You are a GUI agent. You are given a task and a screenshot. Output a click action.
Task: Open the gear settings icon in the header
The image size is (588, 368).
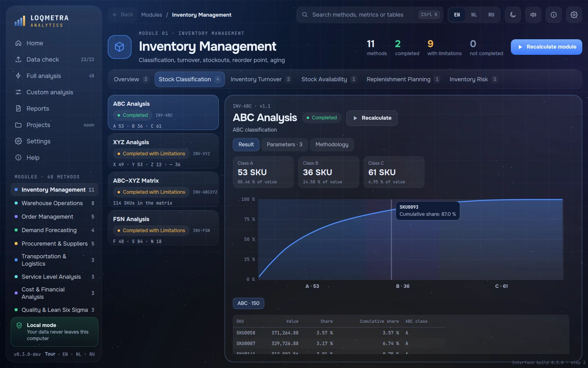(574, 15)
